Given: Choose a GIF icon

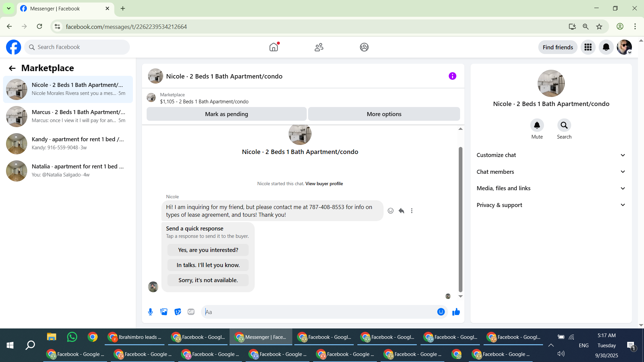Looking at the screenshot, I should click(191, 312).
